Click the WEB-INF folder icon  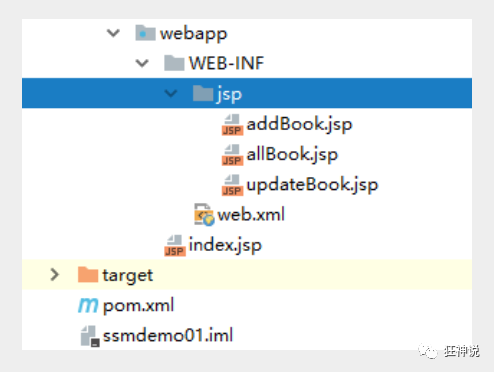point(174,63)
